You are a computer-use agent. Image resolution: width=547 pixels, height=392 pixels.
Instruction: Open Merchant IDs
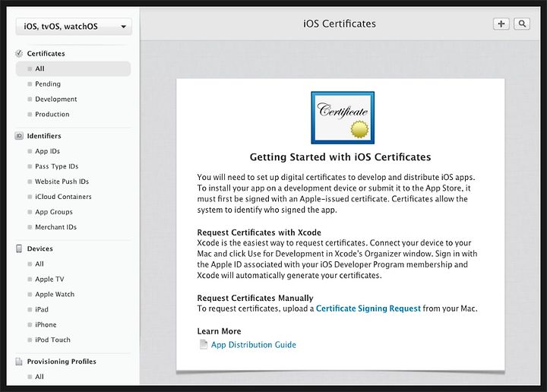point(55,227)
